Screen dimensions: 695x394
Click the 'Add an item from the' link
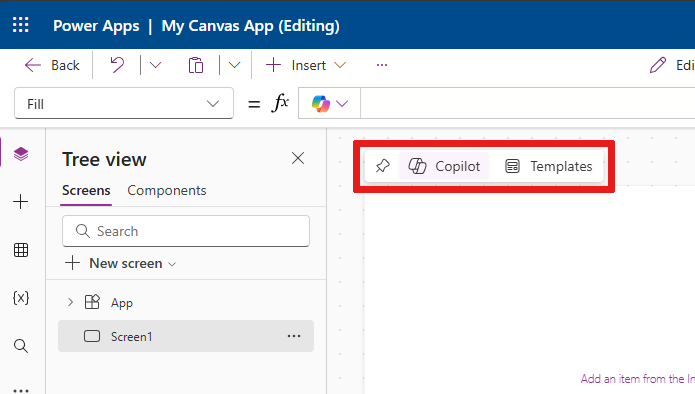point(637,379)
